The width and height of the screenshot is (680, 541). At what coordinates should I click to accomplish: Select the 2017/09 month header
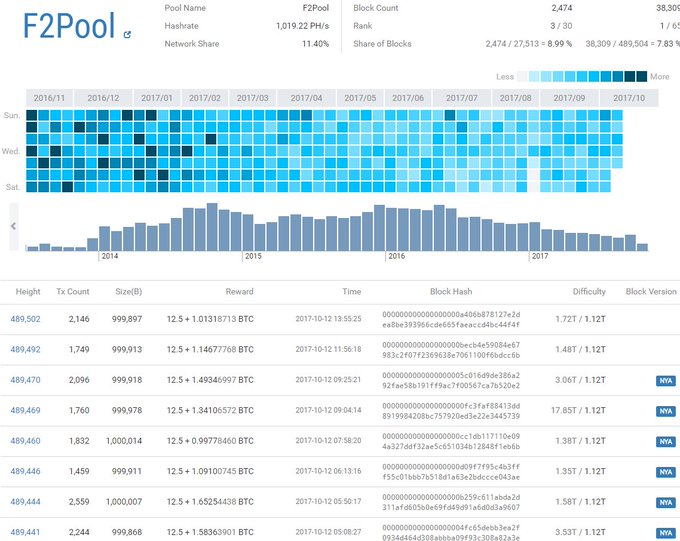pos(569,98)
